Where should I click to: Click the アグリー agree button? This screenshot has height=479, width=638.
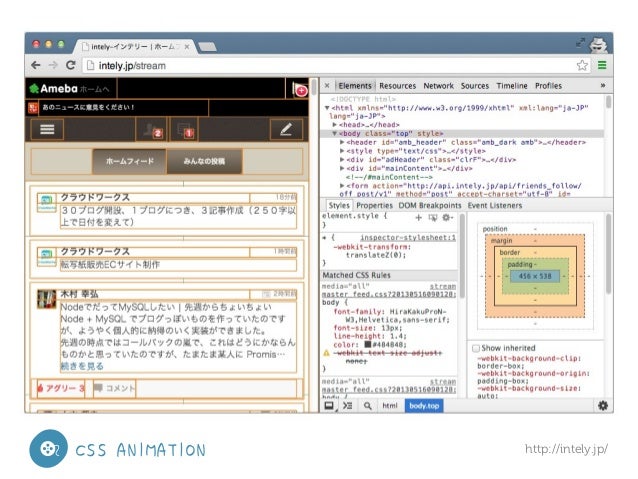60,388
